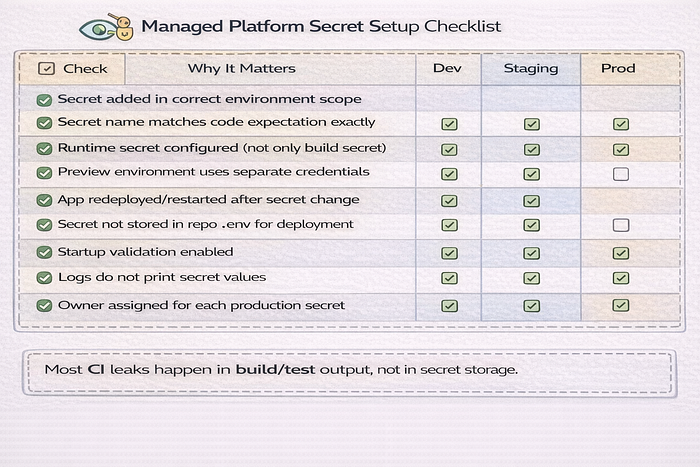Uncheck Prod box for 'Runtime secret configured'
Viewport: 700px width, 467px height.
click(621, 149)
